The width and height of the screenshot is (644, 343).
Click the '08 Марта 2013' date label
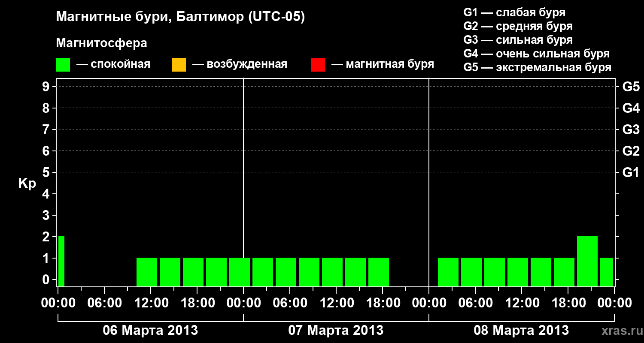coord(521,330)
